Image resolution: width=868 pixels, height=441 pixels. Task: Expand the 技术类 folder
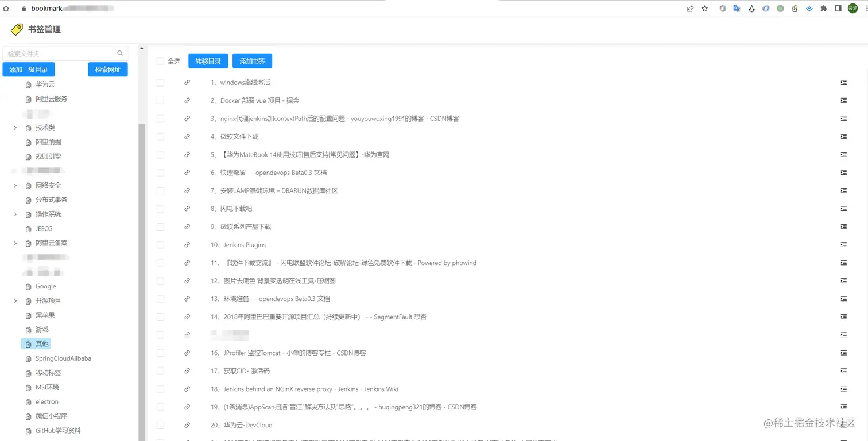(15, 128)
